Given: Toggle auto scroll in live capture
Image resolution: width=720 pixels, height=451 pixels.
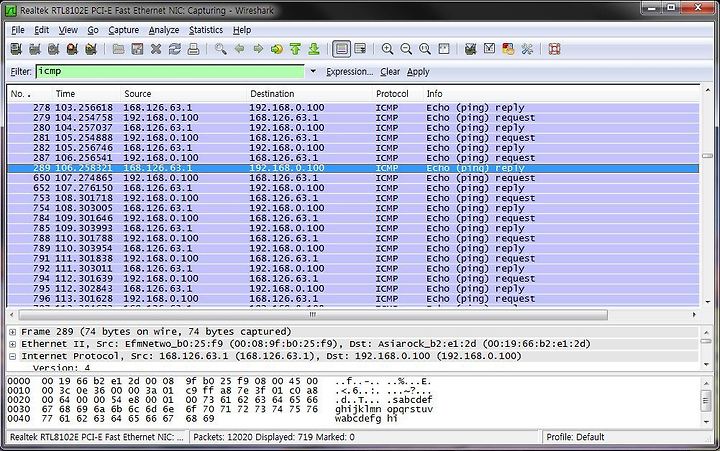Looking at the screenshot, I should point(360,49).
